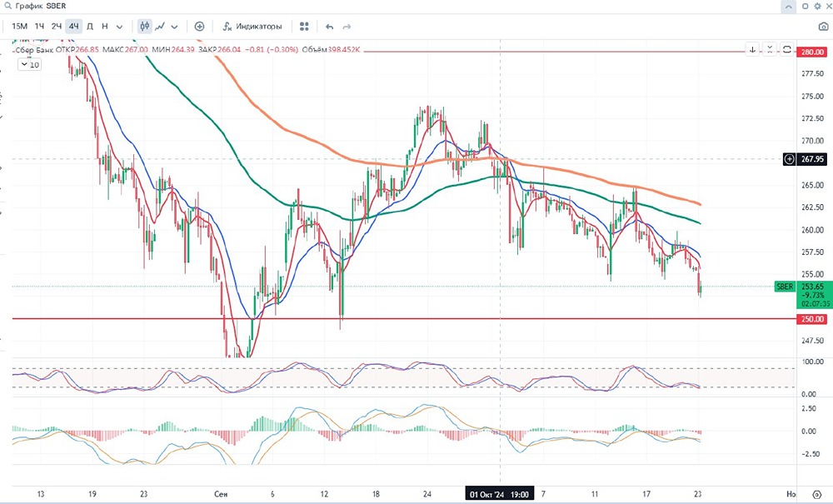This screenshot has height=504, width=833.
Task: Click the МИН 264.39 low value
Action: pyautogui.click(x=173, y=50)
